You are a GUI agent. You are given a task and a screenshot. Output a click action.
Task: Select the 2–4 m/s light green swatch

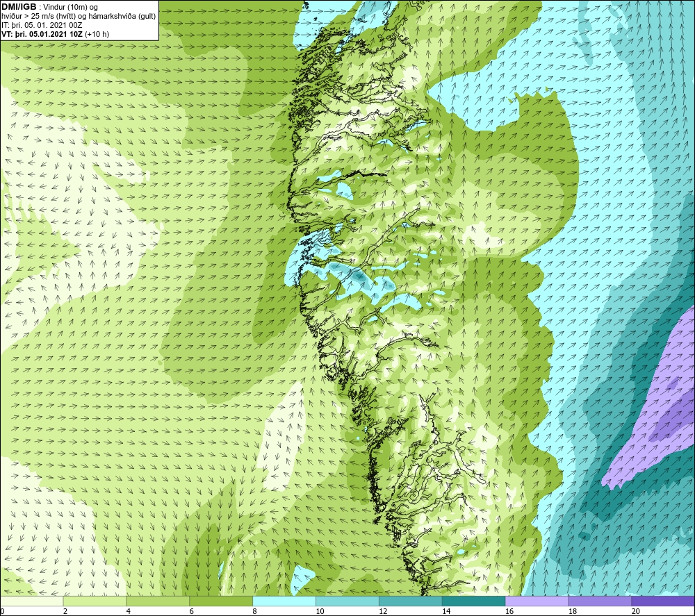(x=95, y=601)
